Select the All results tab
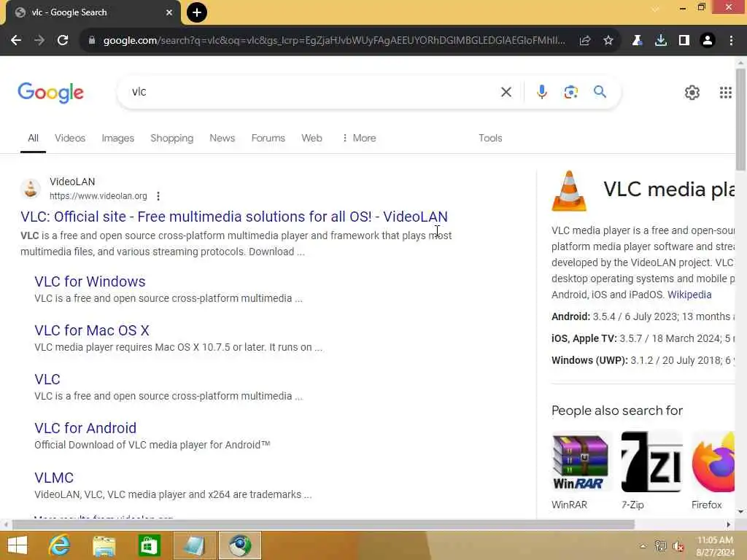The width and height of the screenshot is (747, 560). click(x=33, y=138)
